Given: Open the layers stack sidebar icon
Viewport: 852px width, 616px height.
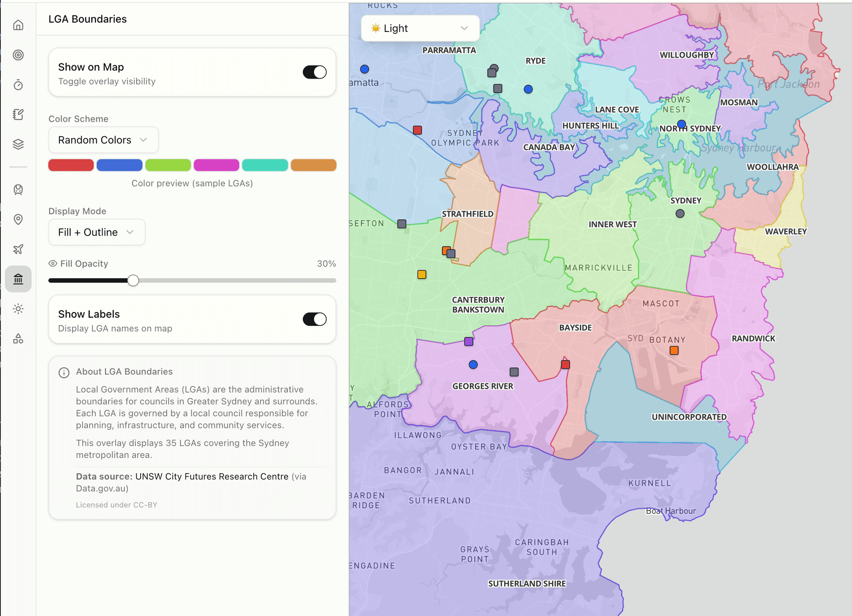Looking at the screenshot, I should pos(18,144).
